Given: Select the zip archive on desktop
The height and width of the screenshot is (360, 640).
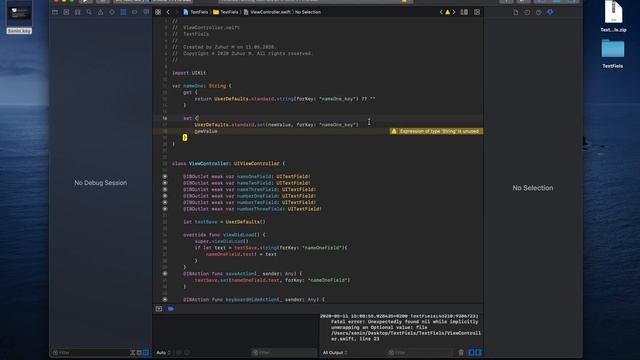Looking at the screenshot, I should click(x=613, y=16).
